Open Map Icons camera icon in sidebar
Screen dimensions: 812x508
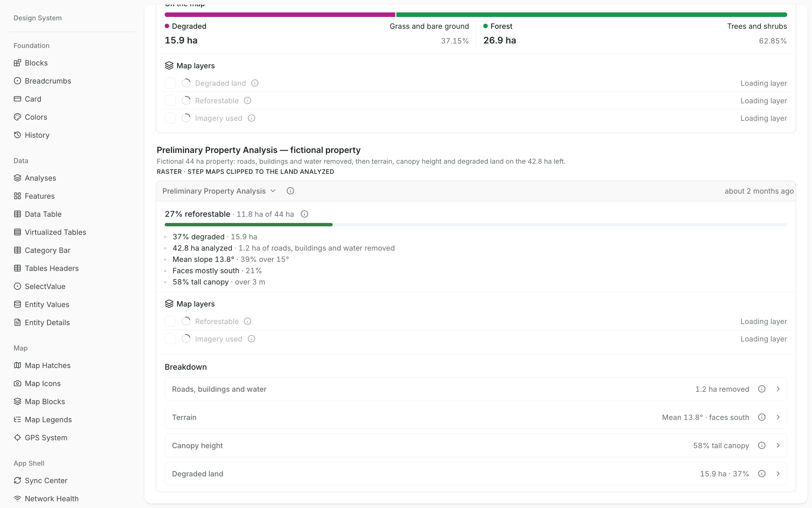(x=17, y=383)
